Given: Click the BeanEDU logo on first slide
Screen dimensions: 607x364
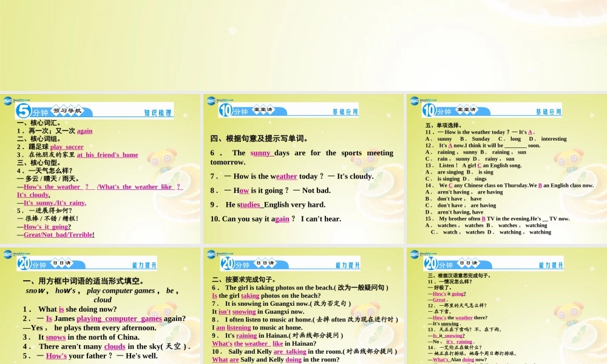Looking at the screenshot, I should tap(8, 101).
